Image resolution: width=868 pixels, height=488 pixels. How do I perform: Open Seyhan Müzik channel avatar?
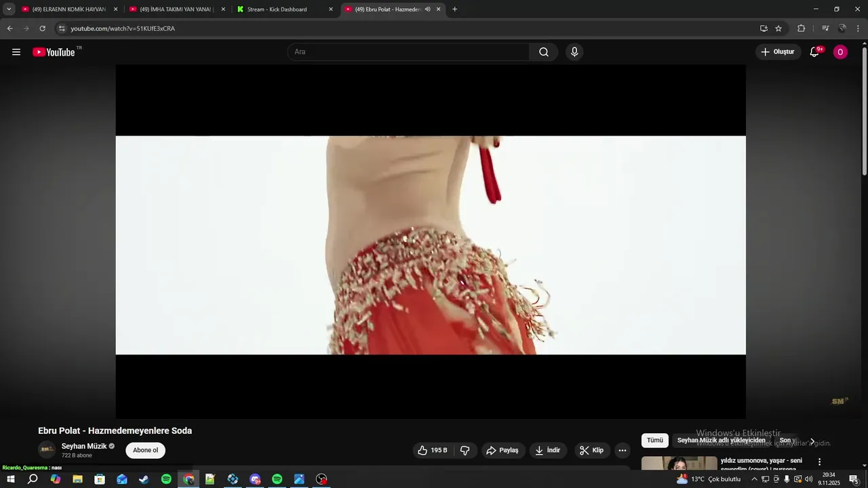pos(47,450)
